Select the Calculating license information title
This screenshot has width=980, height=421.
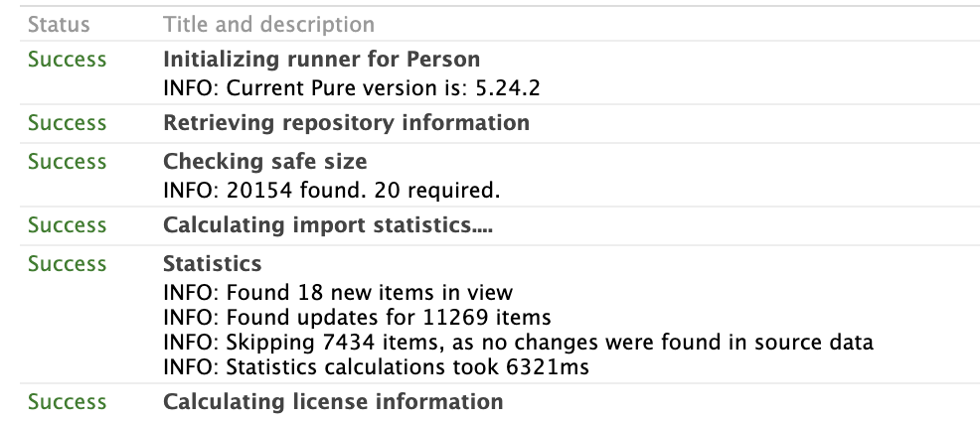pyautogui.click(x=333, y=402)
